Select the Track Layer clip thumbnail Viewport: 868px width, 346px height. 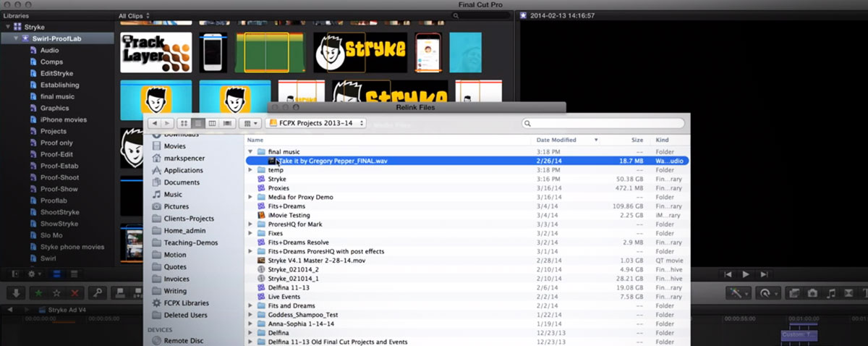pyautogui.click(x=156, y=52)
